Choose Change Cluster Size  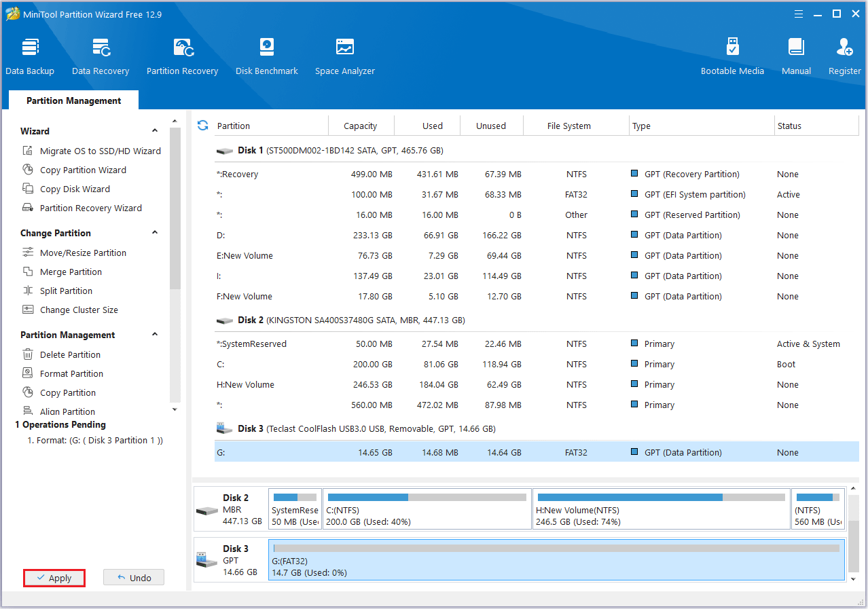point(71,310)
